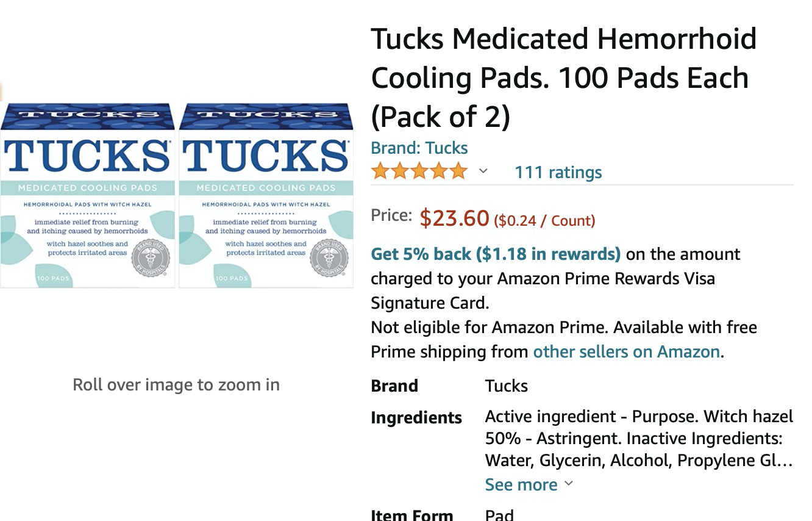Click the 100 Pads badge on right box
The height and width of the screenshot is (521, 812).
(232, 278)
